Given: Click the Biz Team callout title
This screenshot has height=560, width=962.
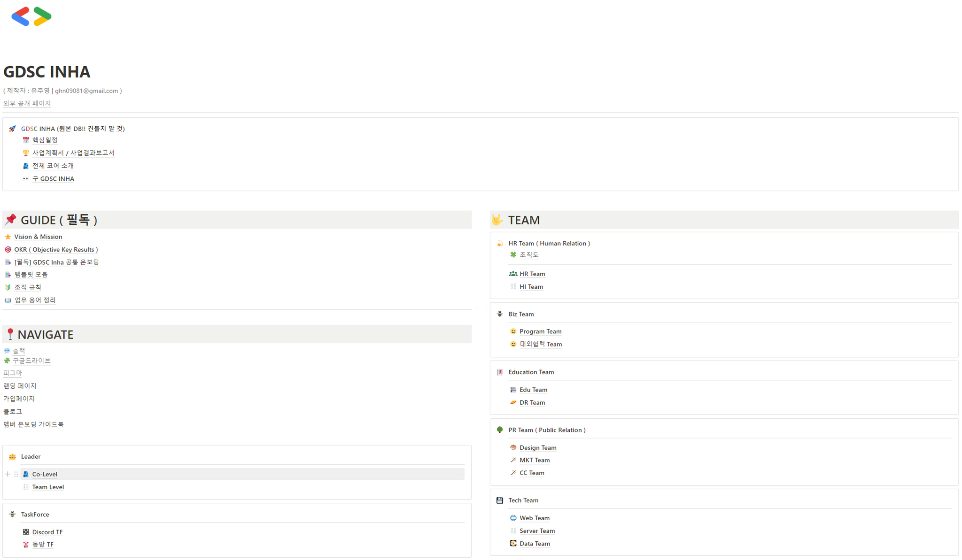Looking at the screenshot, I should coord(521,314).
